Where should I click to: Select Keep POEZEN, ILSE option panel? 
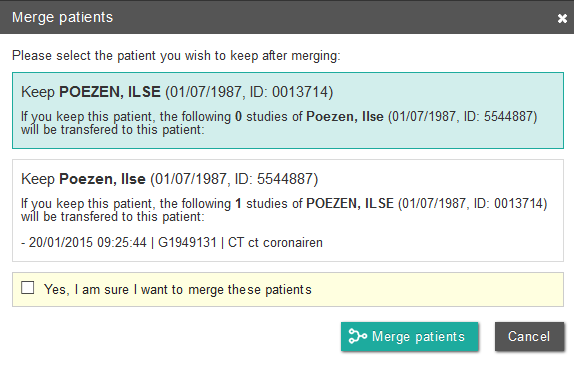pyautogui.click(x=288, y=110)
